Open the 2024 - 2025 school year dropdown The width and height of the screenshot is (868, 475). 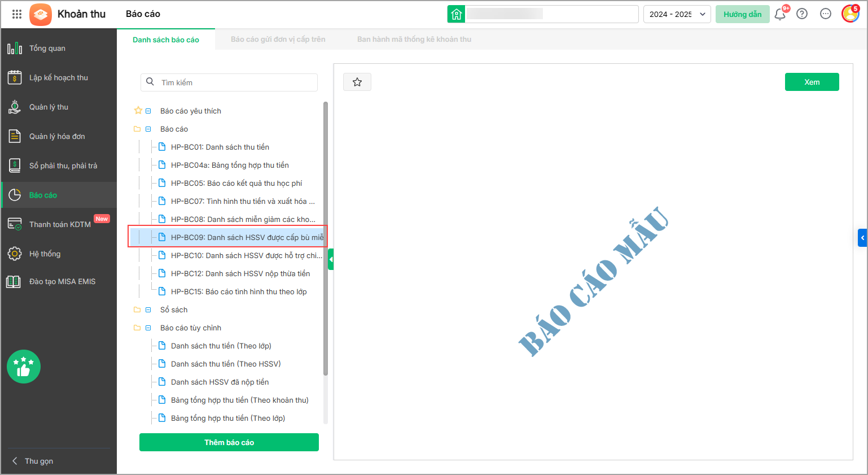tap(677, 14)
